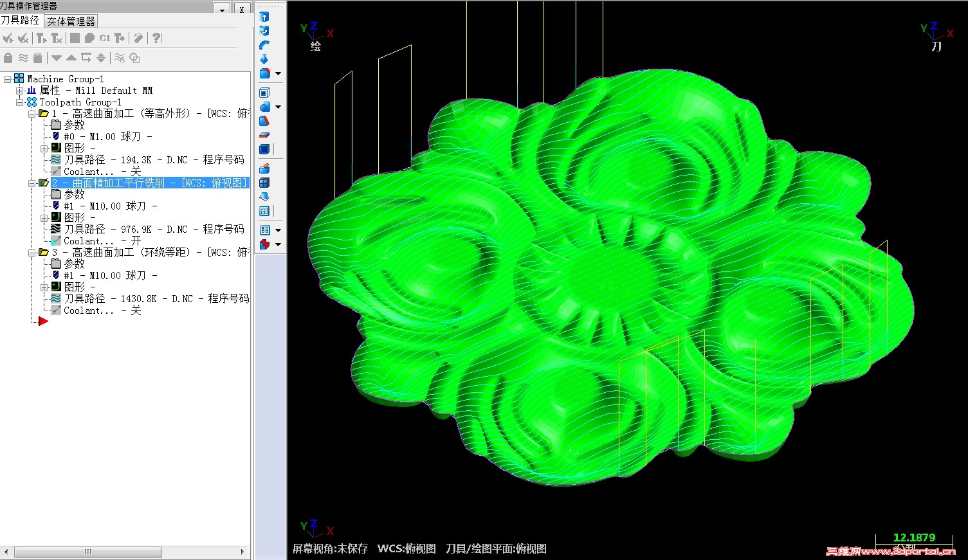Select the Toolpath Group-1 tree item
This screenshot has height=560, width=968.
click(80, 102)
